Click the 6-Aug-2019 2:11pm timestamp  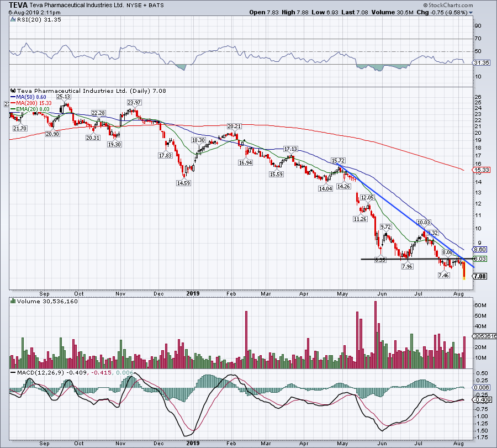pyautogui.click(x=34, y=13)
